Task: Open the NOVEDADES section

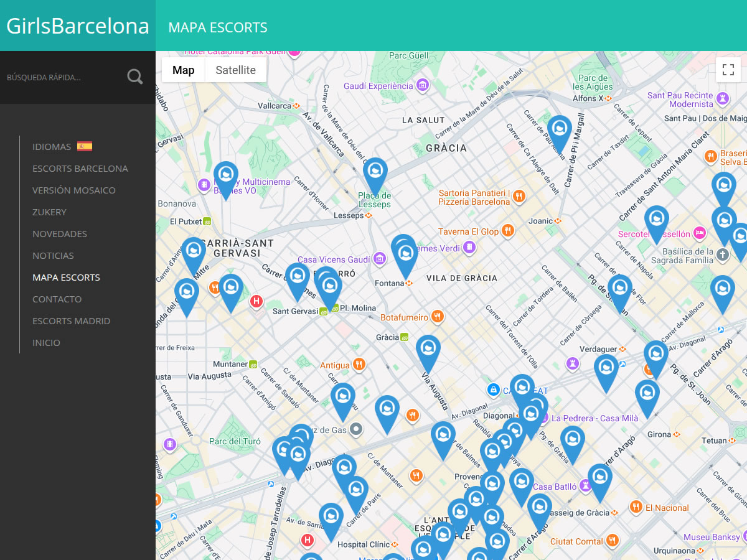Action: 60,233
